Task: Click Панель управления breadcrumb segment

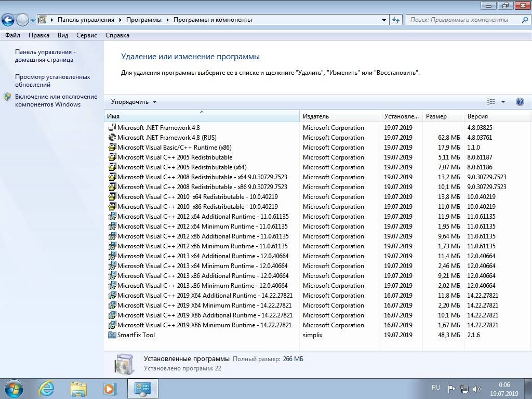Action: click(86, 20)
